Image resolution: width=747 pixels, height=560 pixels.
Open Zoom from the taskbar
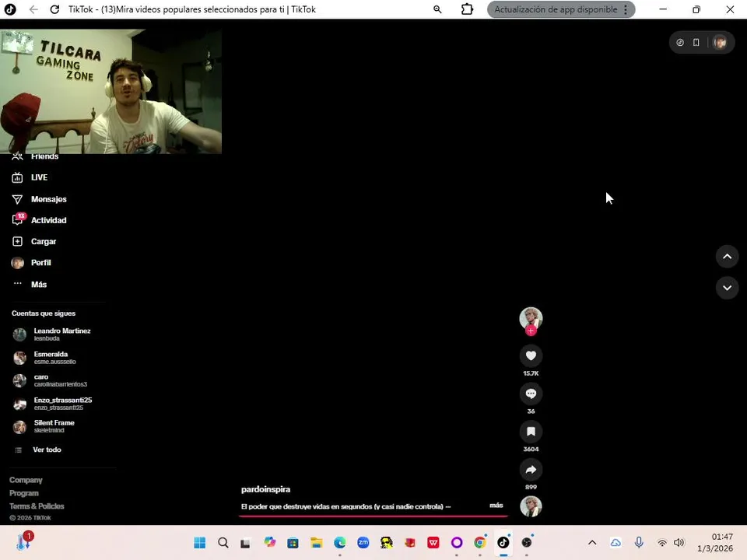(x=363, y=542)
